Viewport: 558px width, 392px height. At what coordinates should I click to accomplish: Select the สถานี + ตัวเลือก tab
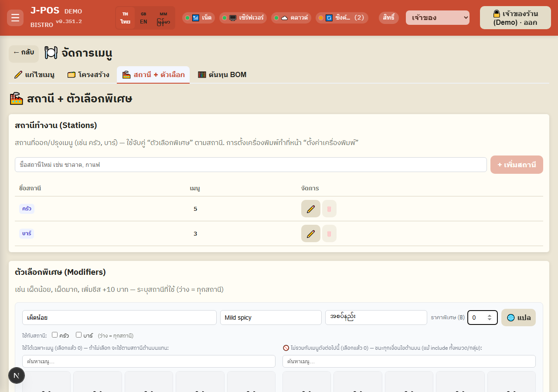point(153,74)
